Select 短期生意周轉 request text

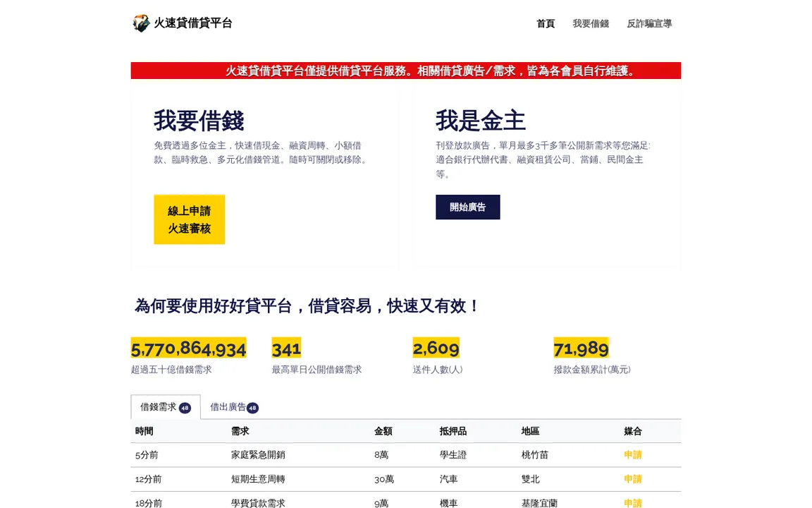tap(258, 479)
